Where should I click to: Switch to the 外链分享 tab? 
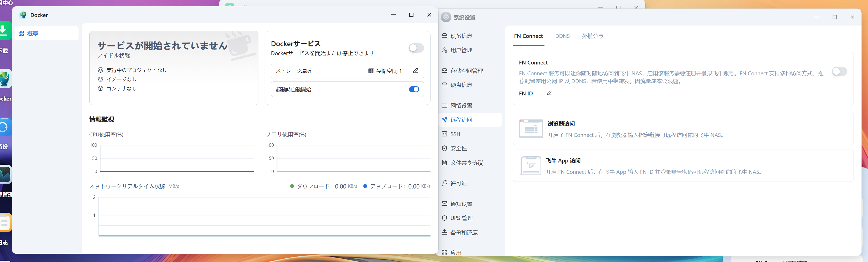point(593,36)
